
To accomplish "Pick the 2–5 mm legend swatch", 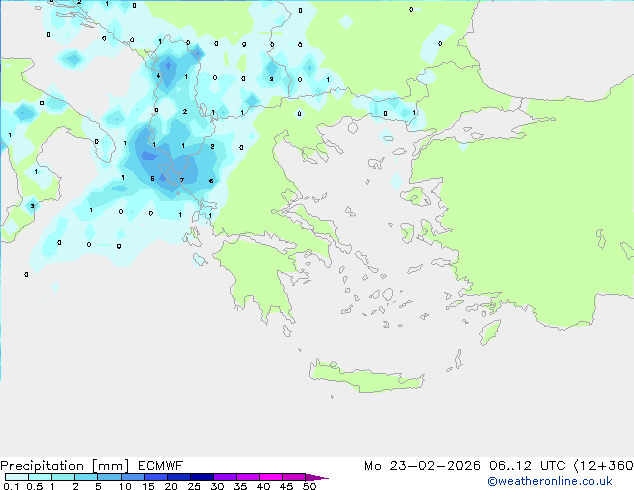I will tap(86, 477).
